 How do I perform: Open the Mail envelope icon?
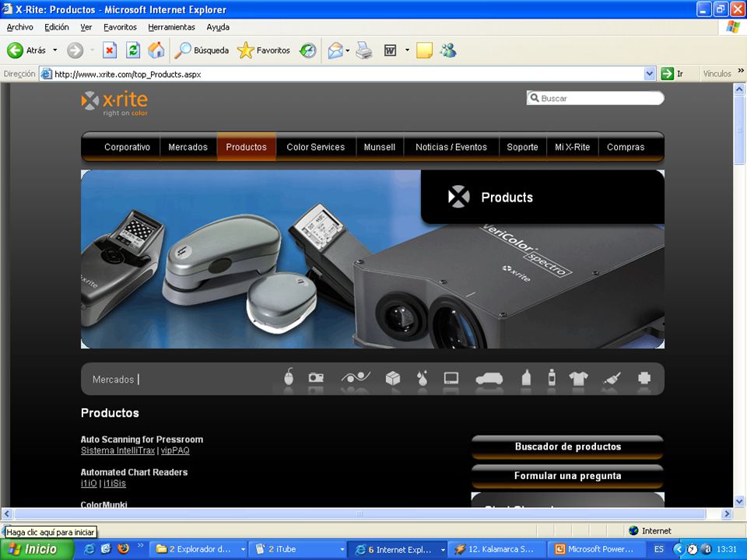coord(335,50)
